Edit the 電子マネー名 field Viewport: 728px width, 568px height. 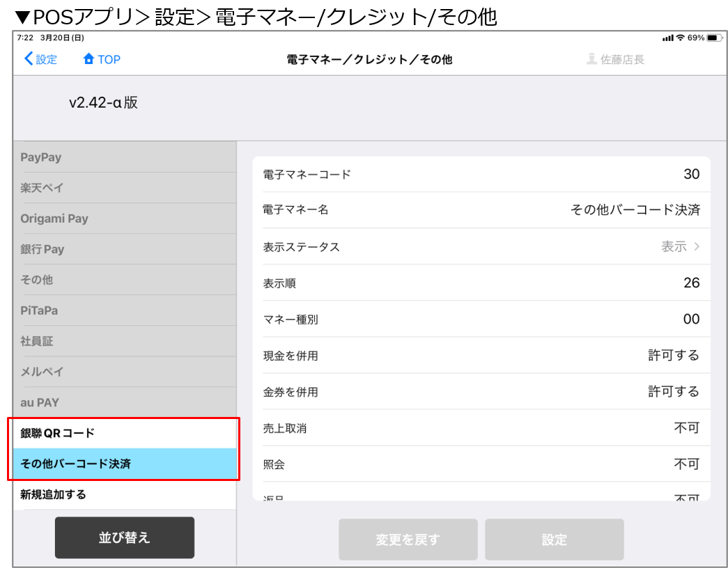pos(635,210)
